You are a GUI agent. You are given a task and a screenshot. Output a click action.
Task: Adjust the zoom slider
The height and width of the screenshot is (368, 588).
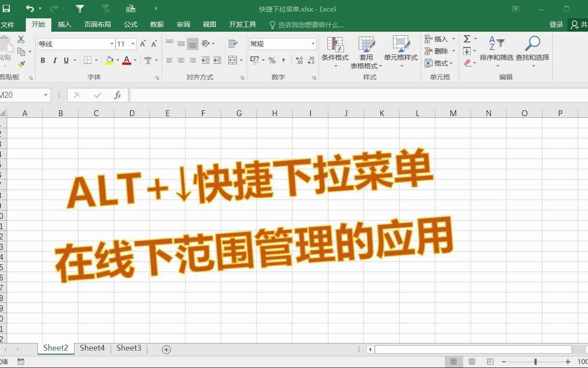point(535,362)
